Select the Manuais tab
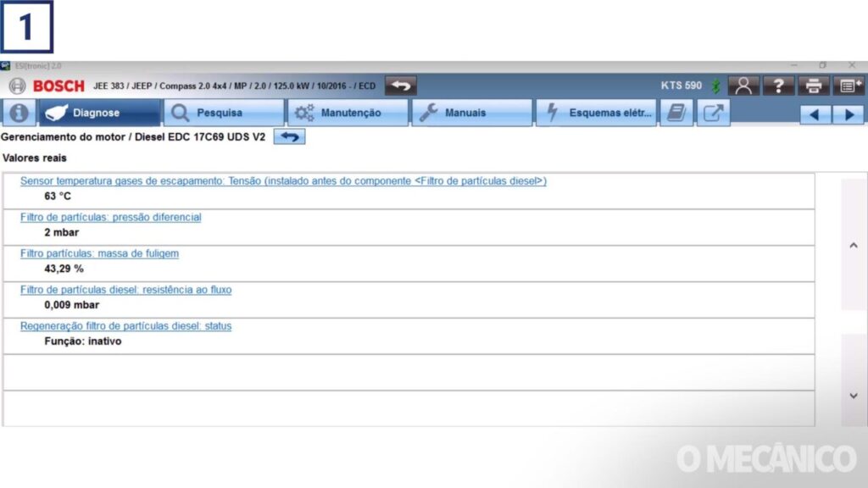Image resolution: width=868 pixels, height=488 pixels. [470, 113]
